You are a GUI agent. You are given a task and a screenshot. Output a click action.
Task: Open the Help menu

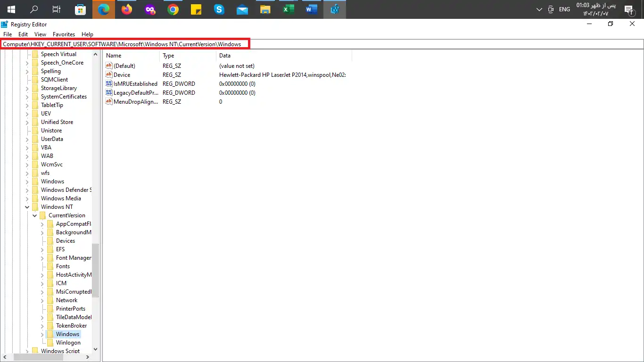[87, 34]
